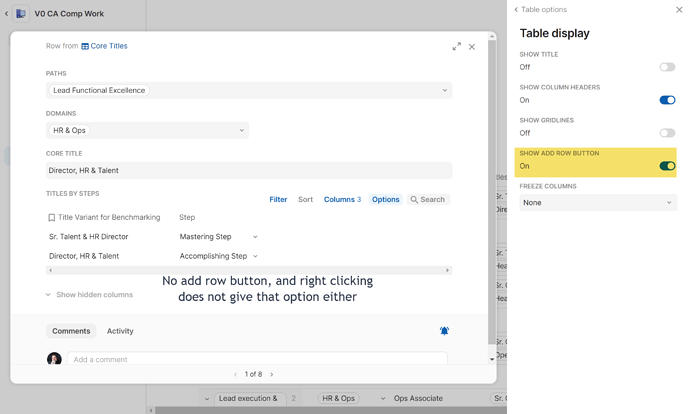
Task: Click the table Search box
Action: click(x=428, y=200)
